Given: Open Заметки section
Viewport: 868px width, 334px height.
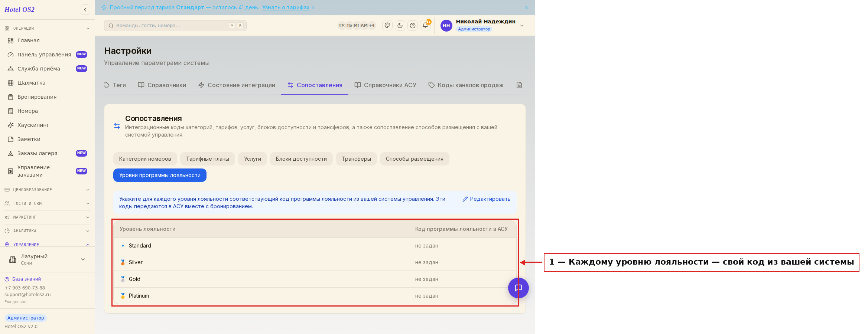Looking at the screenshot, I should pos(47,139).
